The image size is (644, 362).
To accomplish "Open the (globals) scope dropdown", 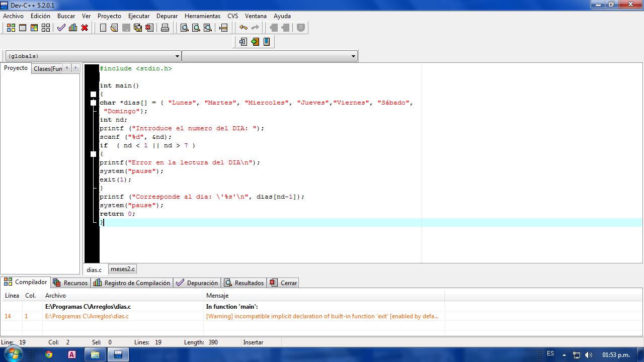I will point(93,56).
